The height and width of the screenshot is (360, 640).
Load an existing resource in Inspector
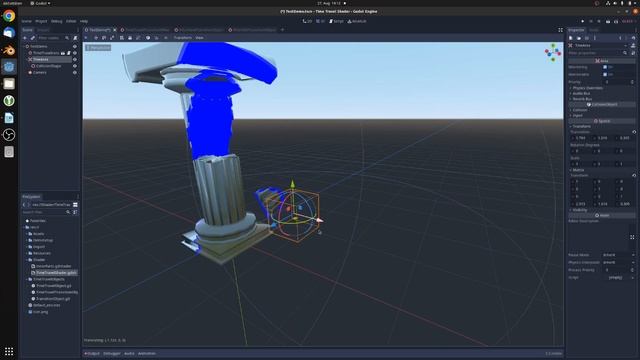click(x=579, y=38)
